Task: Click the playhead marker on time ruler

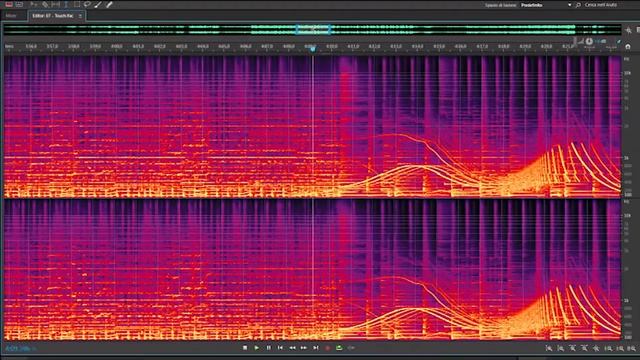Action: (313, 49)
